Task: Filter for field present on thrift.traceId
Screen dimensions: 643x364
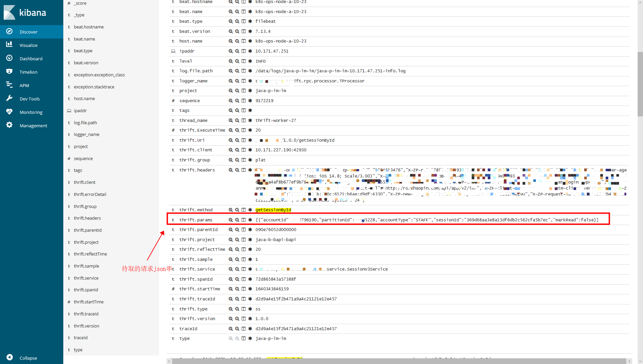Action: (250, 299)
